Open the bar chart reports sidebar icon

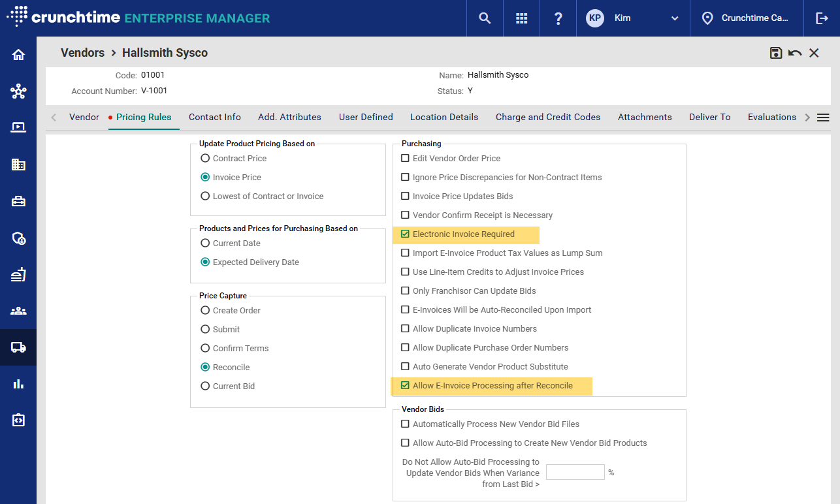(18, 384)
